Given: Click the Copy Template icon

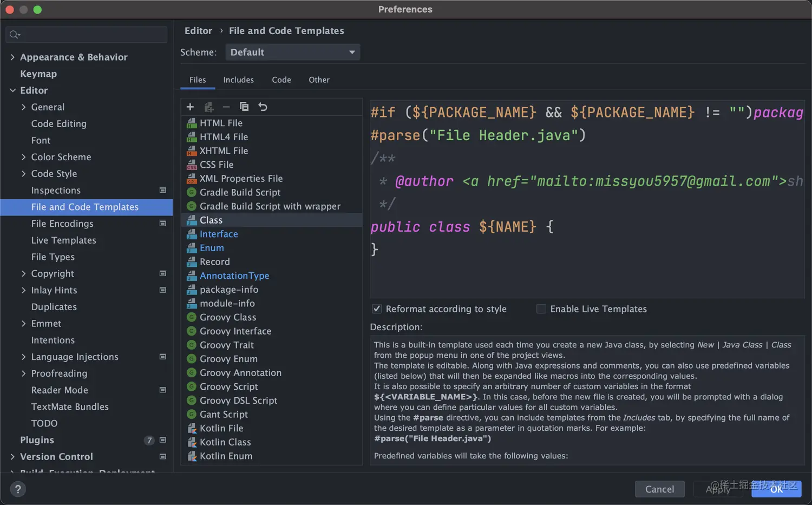Looking at the screenshot, I should click(244, 107).
